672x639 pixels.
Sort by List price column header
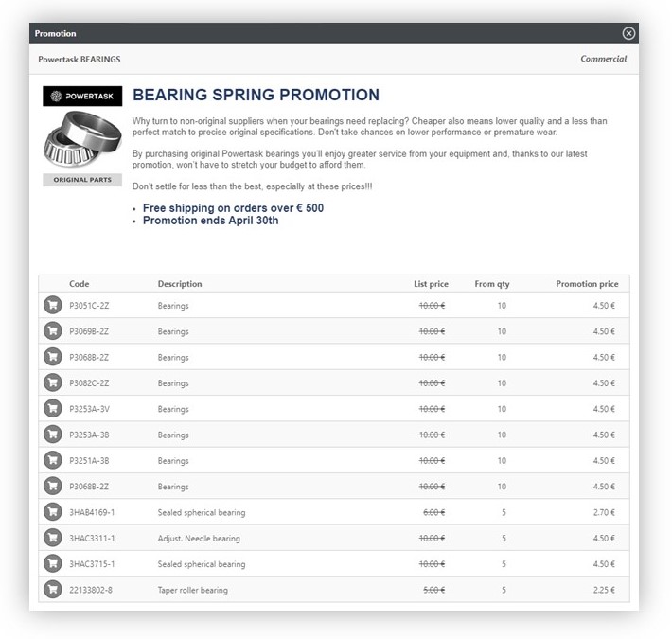pos(431,284)
